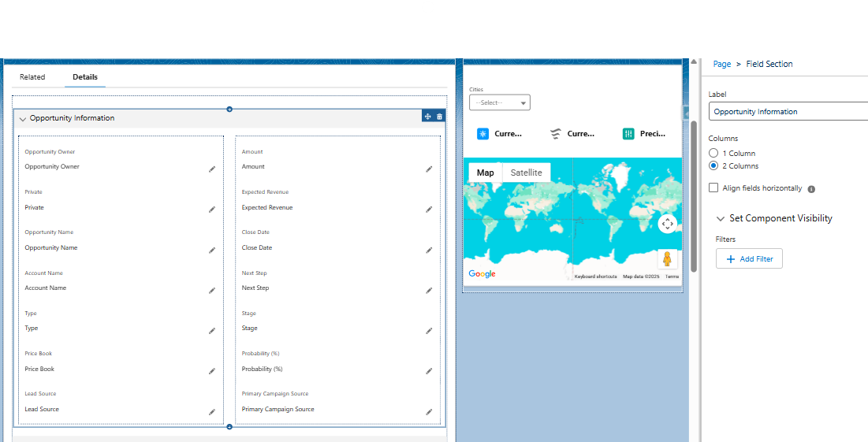Click the Add Filter button
The width and height of the screenshot is (868, 442).
pos(749,259)
